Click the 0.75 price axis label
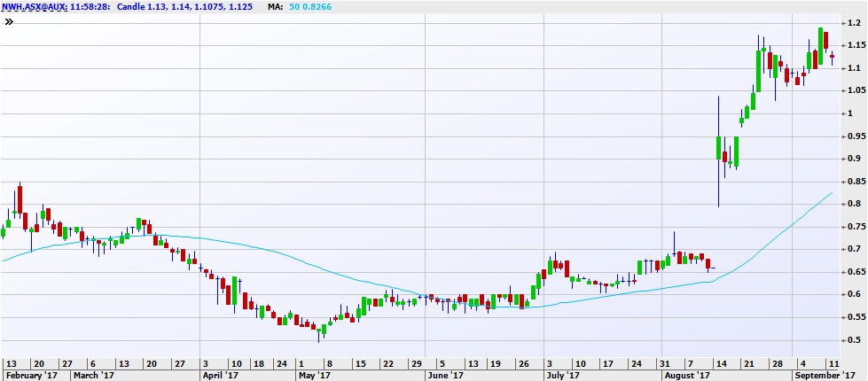 click(x=856, y=227)
